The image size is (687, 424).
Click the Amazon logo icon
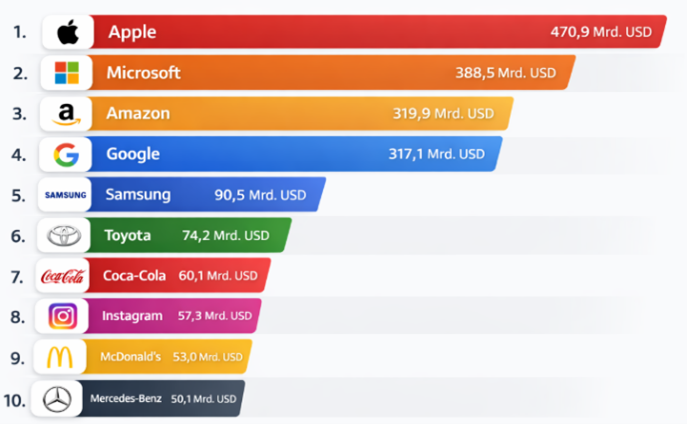[x=66, y=114]
